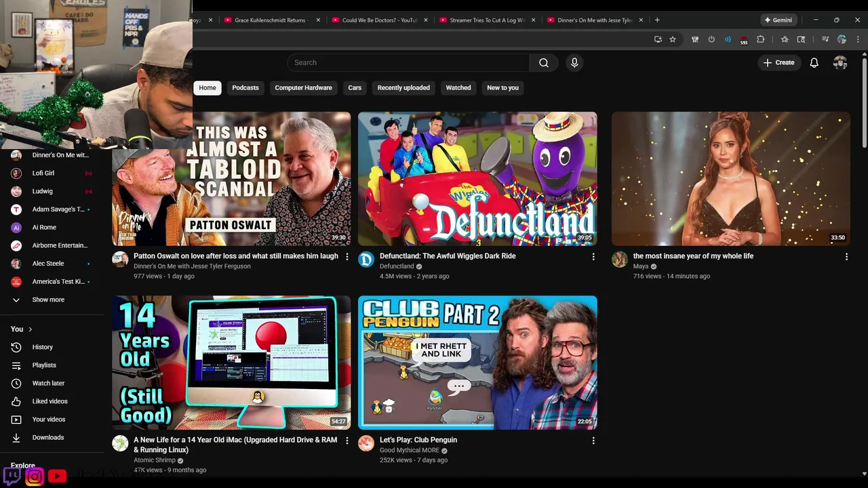This screenshot has width=868, height=488.
Task: Open Chrome three-dot menu
Action: [x=858, y=39]
